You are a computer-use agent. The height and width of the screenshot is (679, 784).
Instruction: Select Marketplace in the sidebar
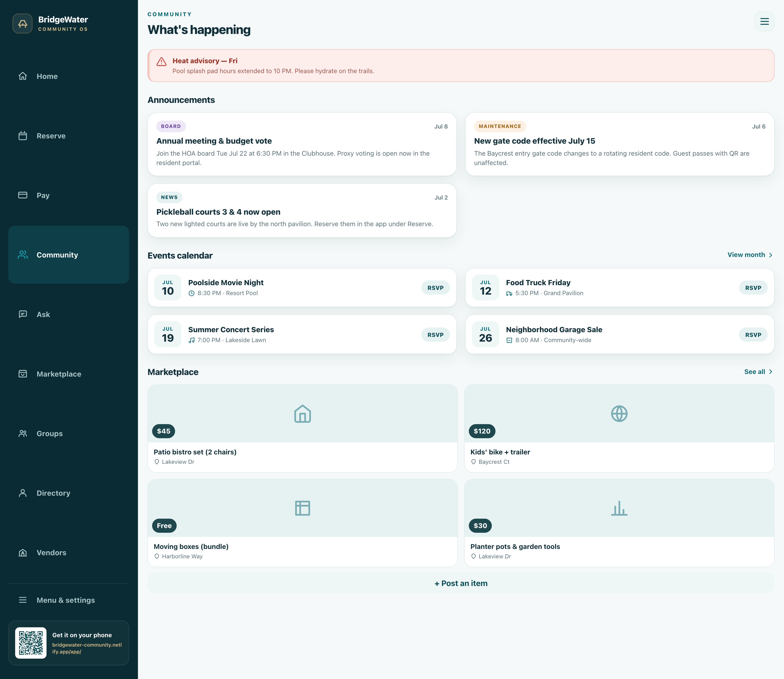[69, 374]
